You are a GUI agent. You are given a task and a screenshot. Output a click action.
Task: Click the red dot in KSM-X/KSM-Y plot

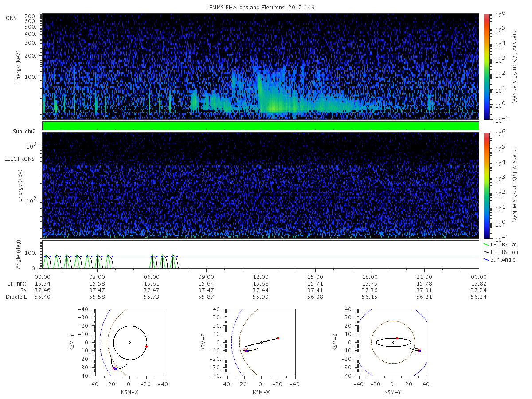coord(146,346)
